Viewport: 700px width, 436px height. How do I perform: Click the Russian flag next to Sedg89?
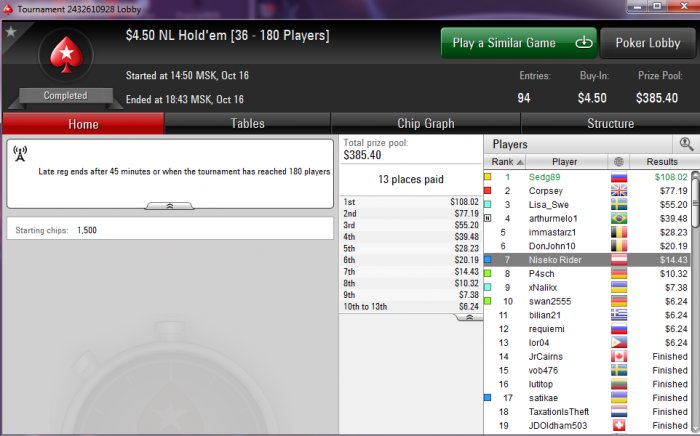[619, 177]
